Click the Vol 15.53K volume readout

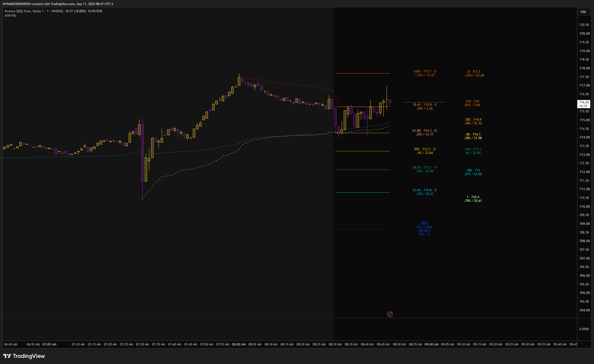[x=95, y=11]
